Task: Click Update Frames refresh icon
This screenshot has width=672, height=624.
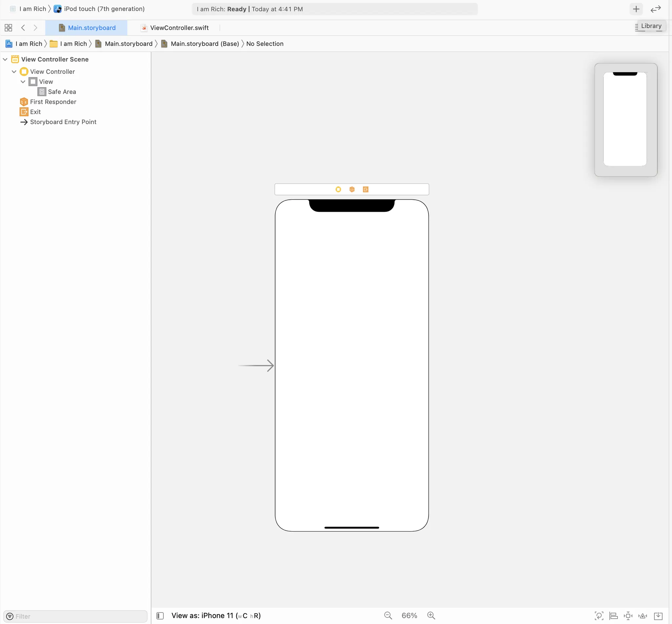Action: click(x=599, y=616)
